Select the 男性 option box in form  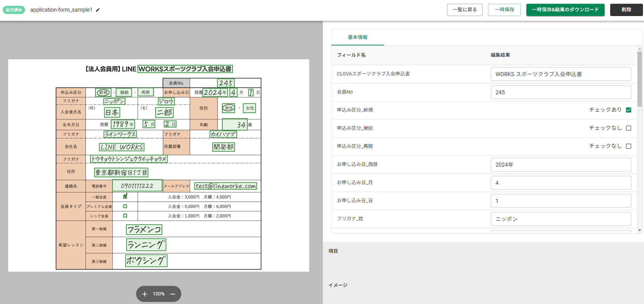(x=228, y=108)
